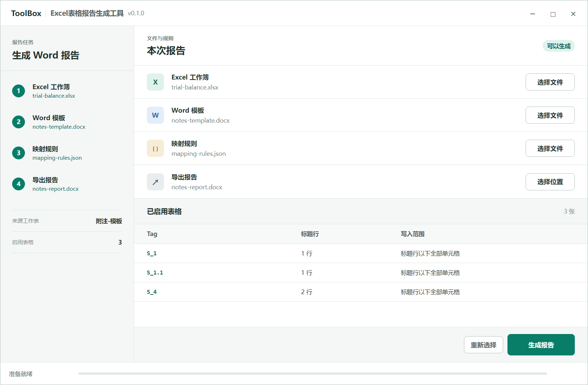The image size is (588, 385).
Task: Click the 准备就绪 status text
Action: click(21, 374)
